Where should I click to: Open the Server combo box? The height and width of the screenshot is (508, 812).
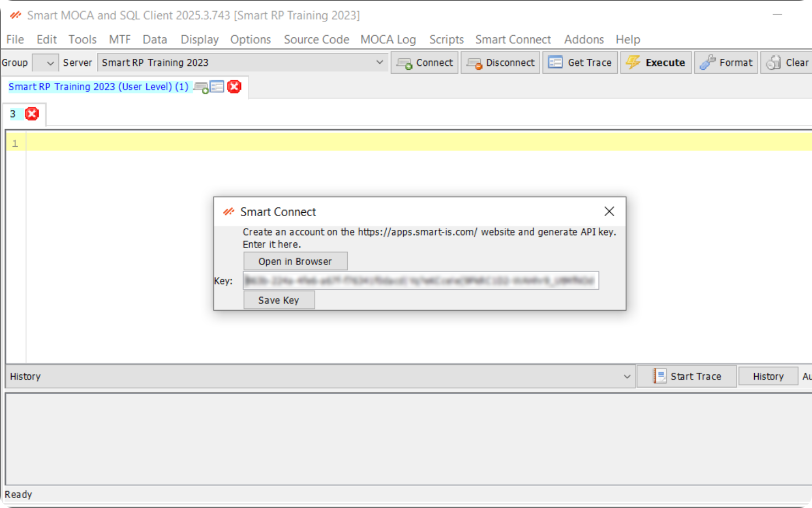point(379,62)
